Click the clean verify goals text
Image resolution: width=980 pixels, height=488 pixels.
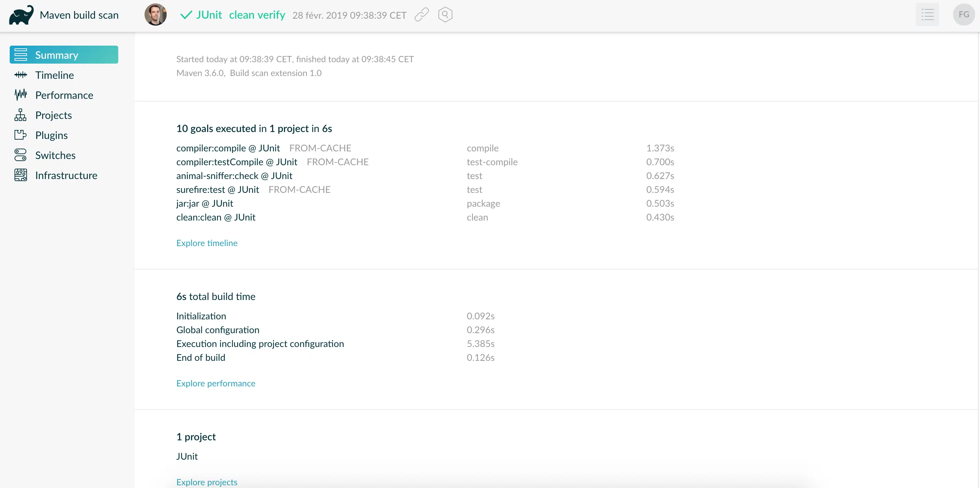point(257,15)
